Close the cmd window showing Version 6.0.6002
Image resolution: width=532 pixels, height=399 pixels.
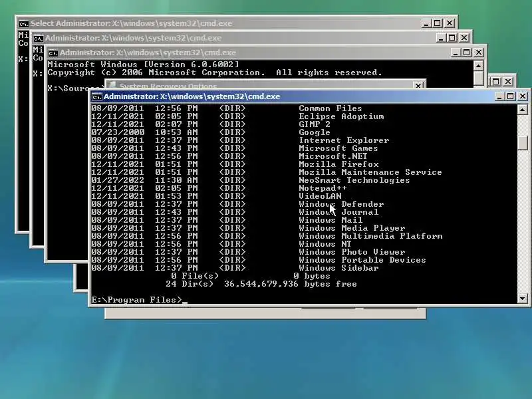tap(479, 53)
